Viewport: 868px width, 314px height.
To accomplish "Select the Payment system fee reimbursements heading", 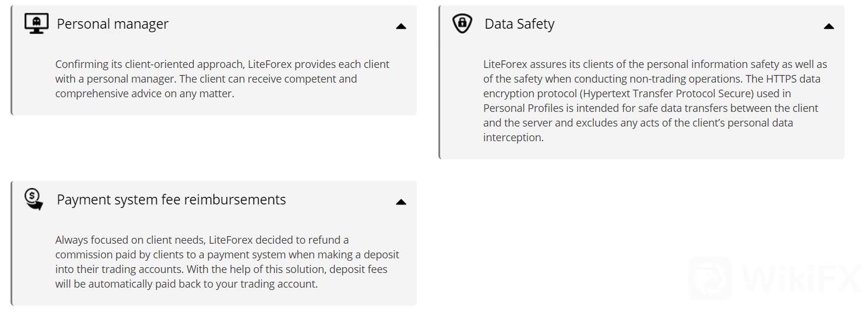I will (171, 200).
